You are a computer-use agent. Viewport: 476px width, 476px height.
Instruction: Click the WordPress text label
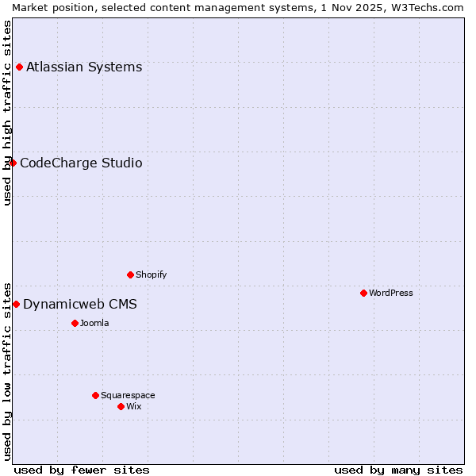[391, 293]
